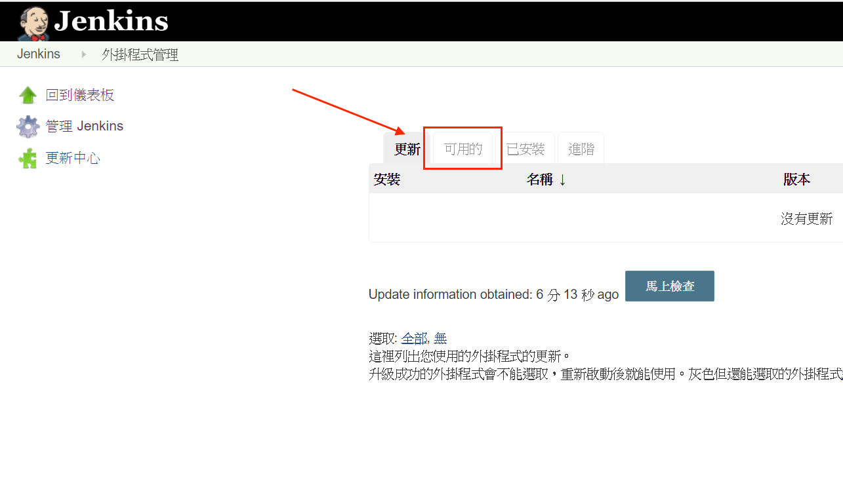Click the Update information obtained text
The image size is (843, 504).
493,294
